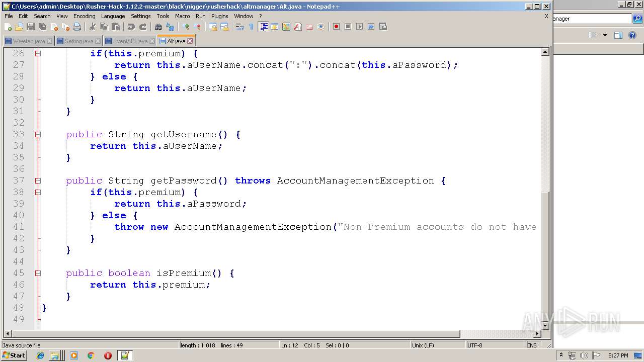Toggle indent guide display
Image resolution: width=644 pixels, height=362 pixels.
[263, 27]
